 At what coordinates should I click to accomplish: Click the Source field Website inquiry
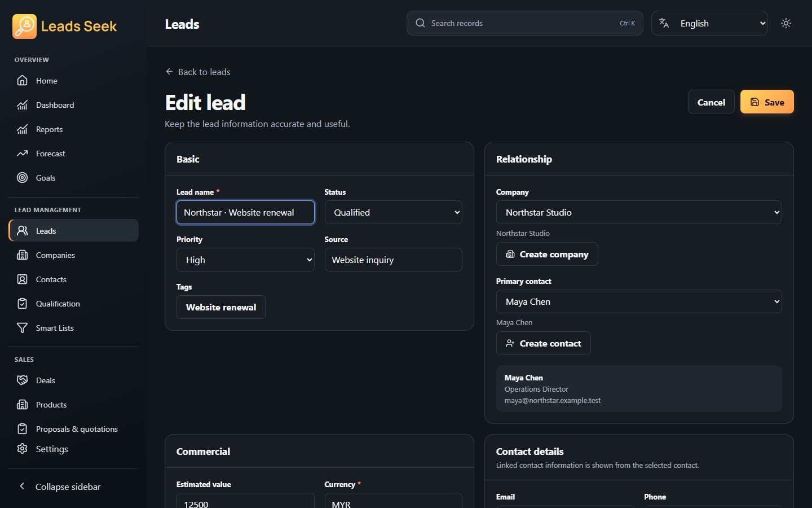[x=394, y=260]
